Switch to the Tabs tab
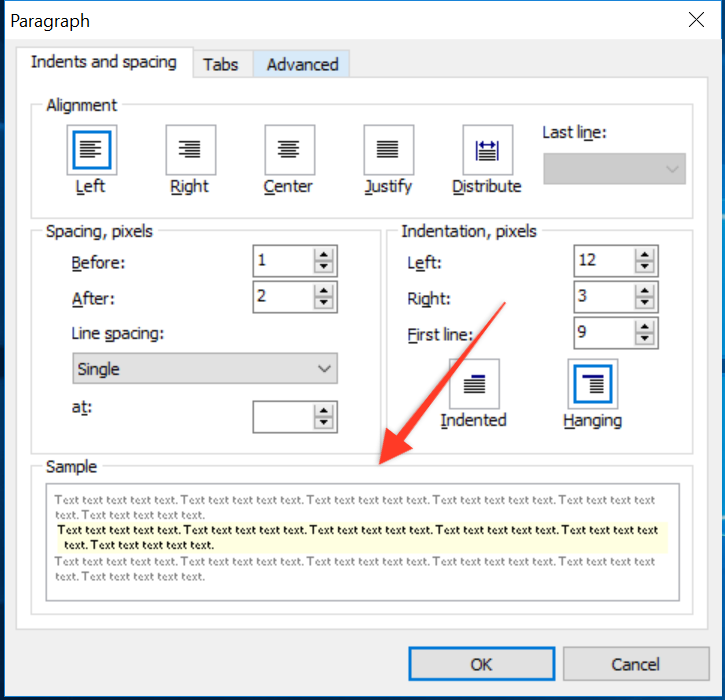Screen dimensions: 725x700 (221, 64)
